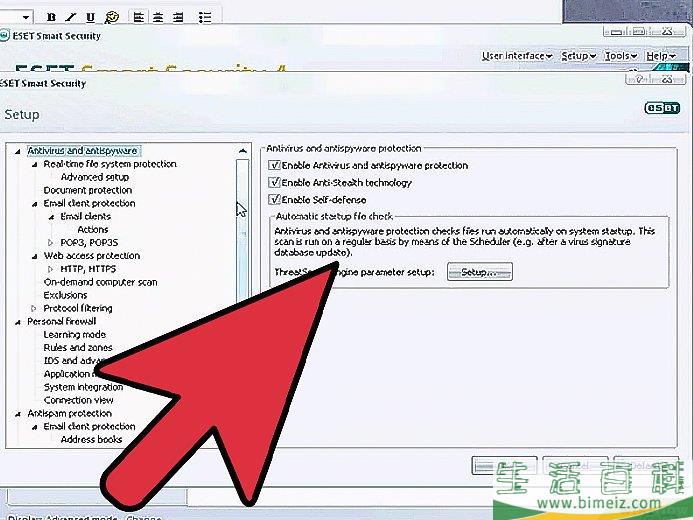This screenshot has height=520, width=693.
Task: Collapse Real-time file system protection node
Action: 34,165
